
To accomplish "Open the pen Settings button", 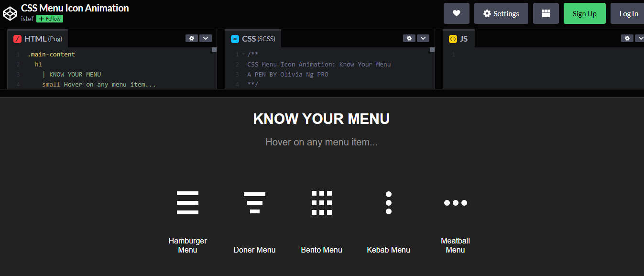I will click(x=501, y=13).
